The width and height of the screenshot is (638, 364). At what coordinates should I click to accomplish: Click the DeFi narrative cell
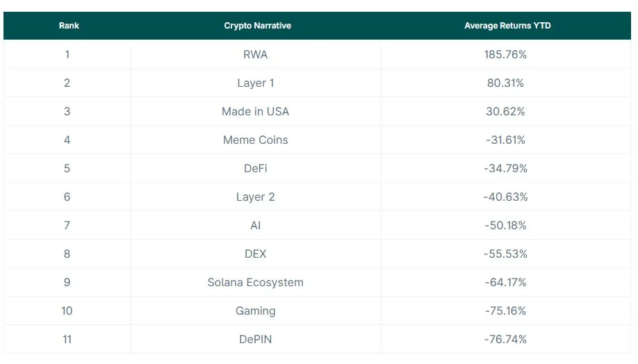click(255, 168)
